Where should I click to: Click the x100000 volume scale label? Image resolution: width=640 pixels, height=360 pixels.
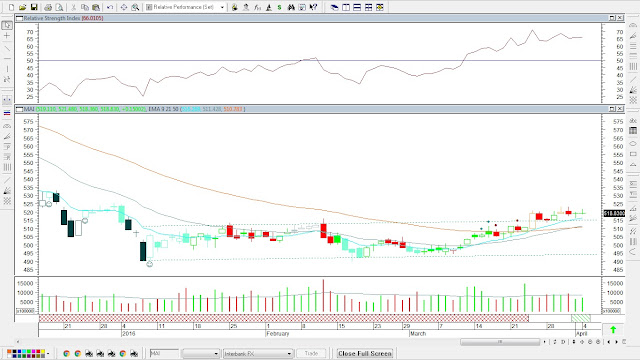click(x=25, y=311)
